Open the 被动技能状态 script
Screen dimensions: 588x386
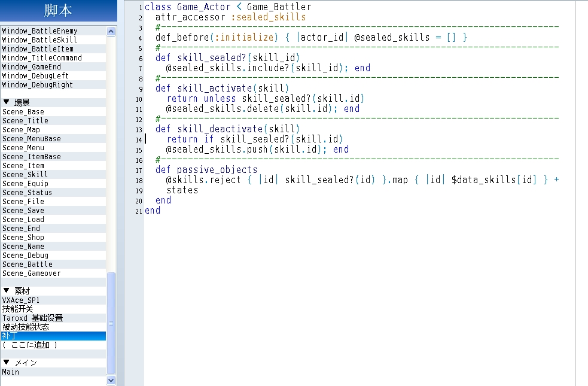(x=54, y=327)
